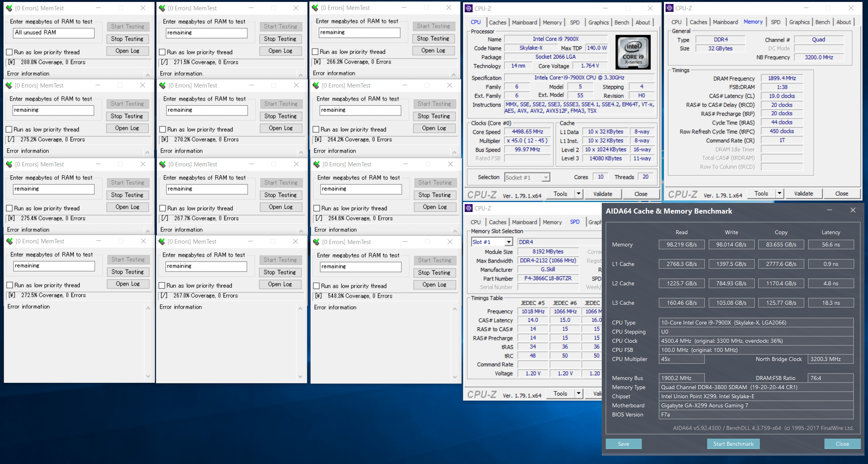This screenshot has width=868, height=464.
Task: Click the DRAM Frequency value 1899.4 MHz
Action: tap(782, 78)
